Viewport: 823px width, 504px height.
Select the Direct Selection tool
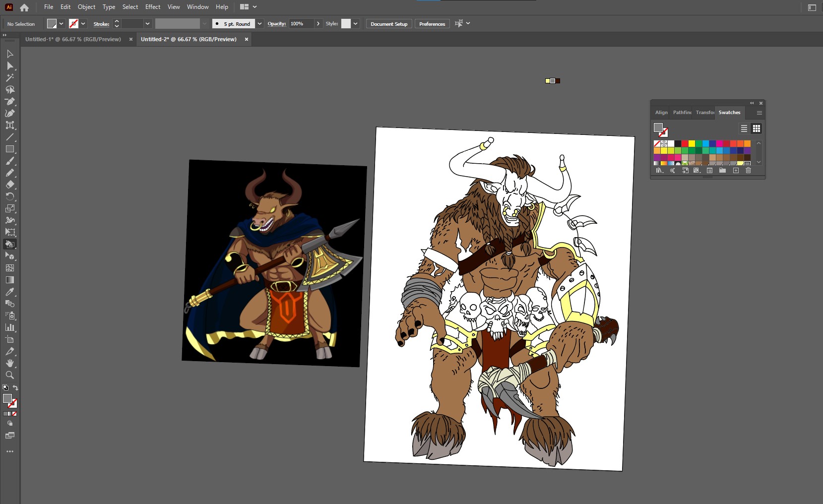point(10,65)
